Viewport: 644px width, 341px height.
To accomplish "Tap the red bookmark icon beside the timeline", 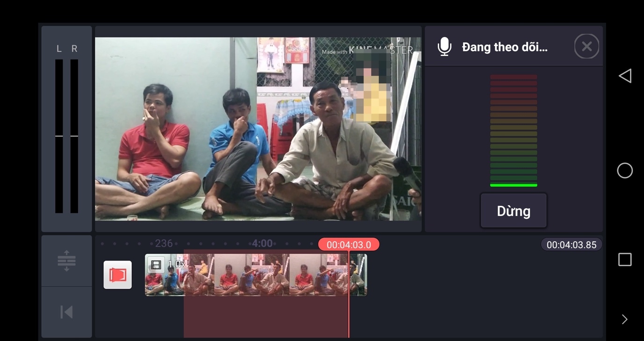I will [117, 275].
